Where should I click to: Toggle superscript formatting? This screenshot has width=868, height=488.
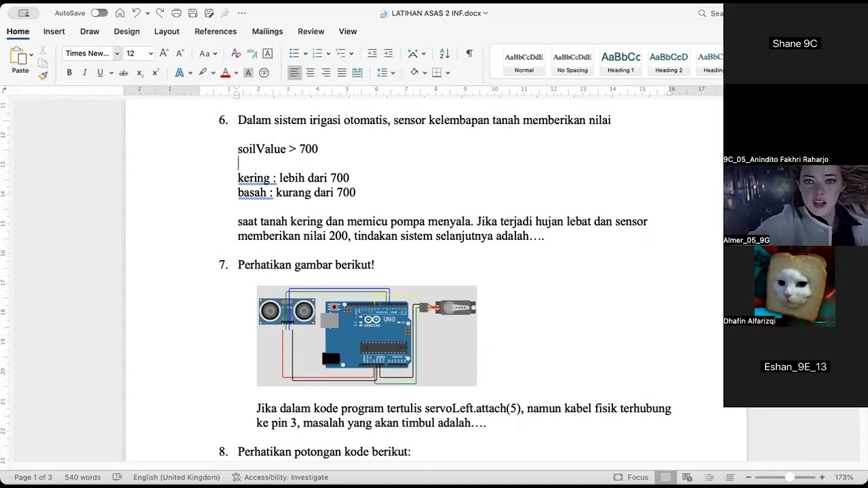[x=155, y=73]
